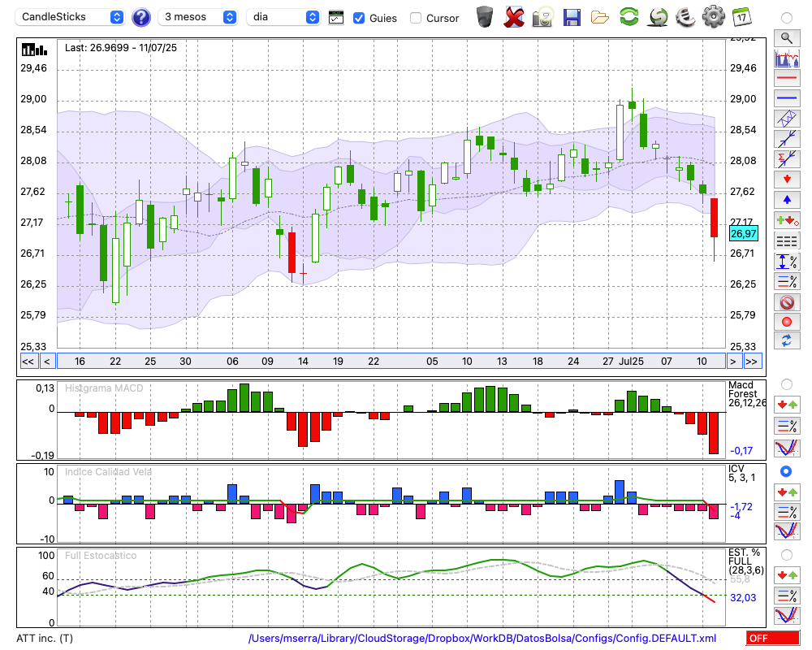Viewport: 812px width, 650px height.
Task: Click MACD panel indicator curve button
Action: pyautogui.click(x=787, y=448)
